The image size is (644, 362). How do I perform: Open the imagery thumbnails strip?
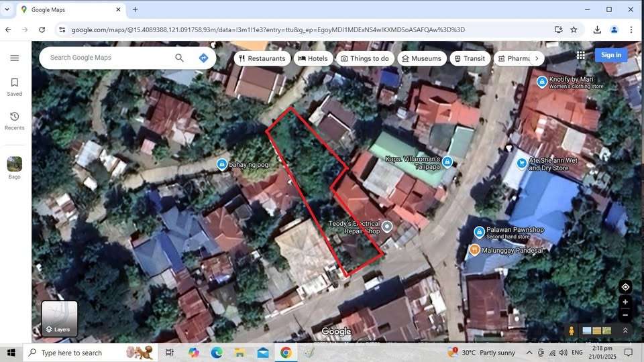(x=597, y=330)
